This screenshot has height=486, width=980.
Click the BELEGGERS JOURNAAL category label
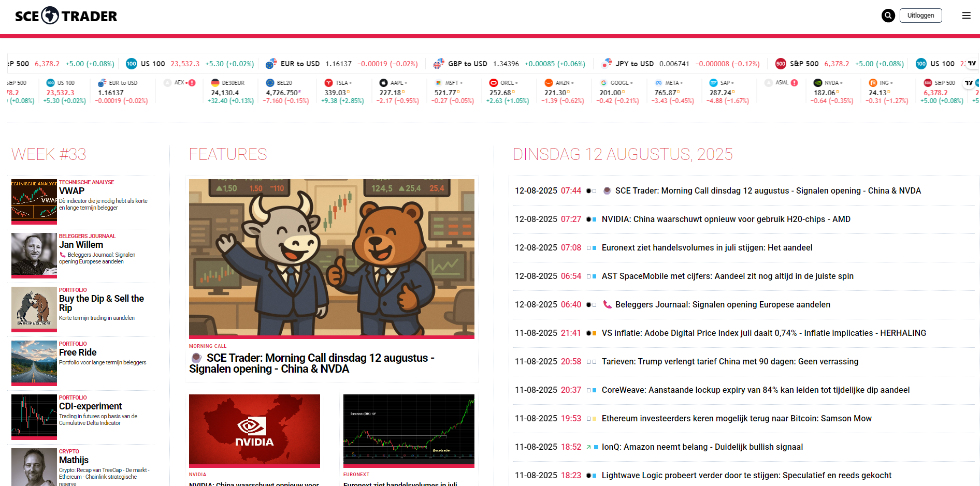click(x=87, y=236)
